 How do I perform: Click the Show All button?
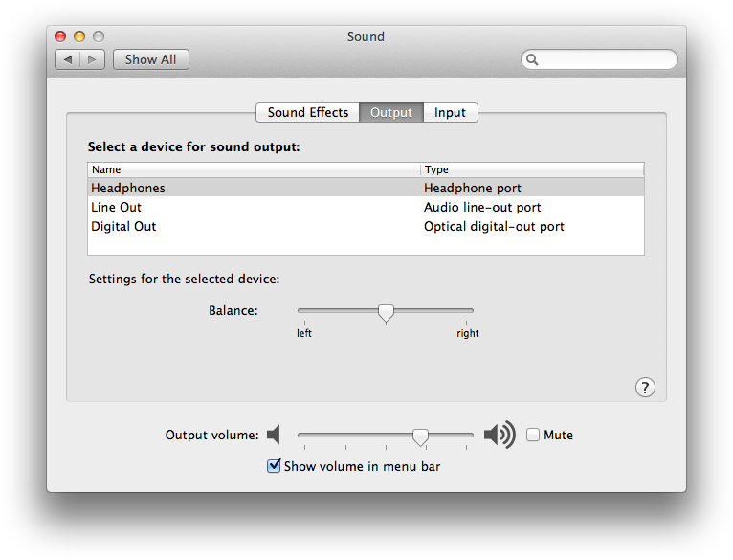pyautogui.click(x=150, y=59)
